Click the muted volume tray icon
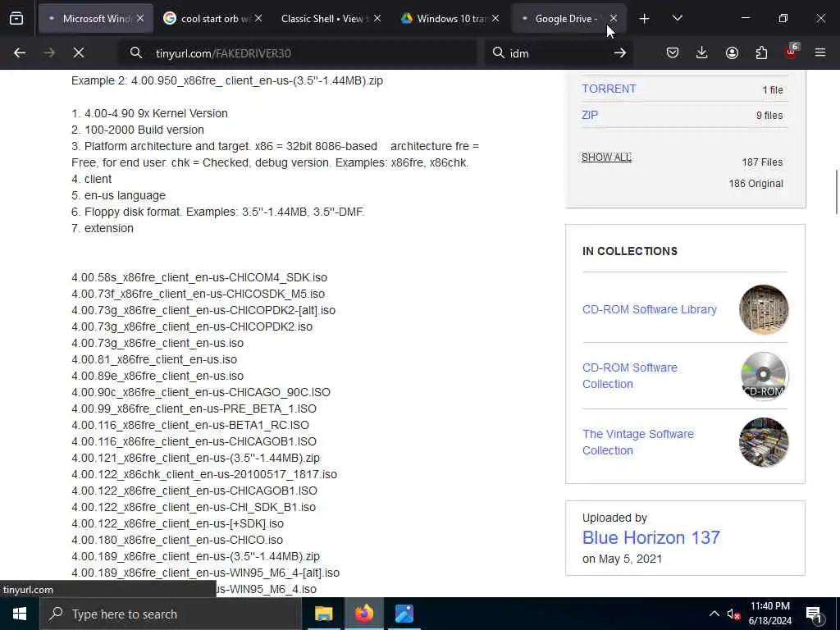This screenshot has width=840, height=630. pos(733,614)
